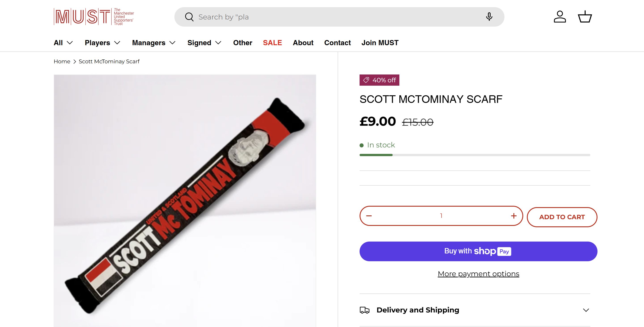Viewport: 644px width, 327px height.
Task: Click the Home breadcrumb link
Action: (x=62, y=62)
